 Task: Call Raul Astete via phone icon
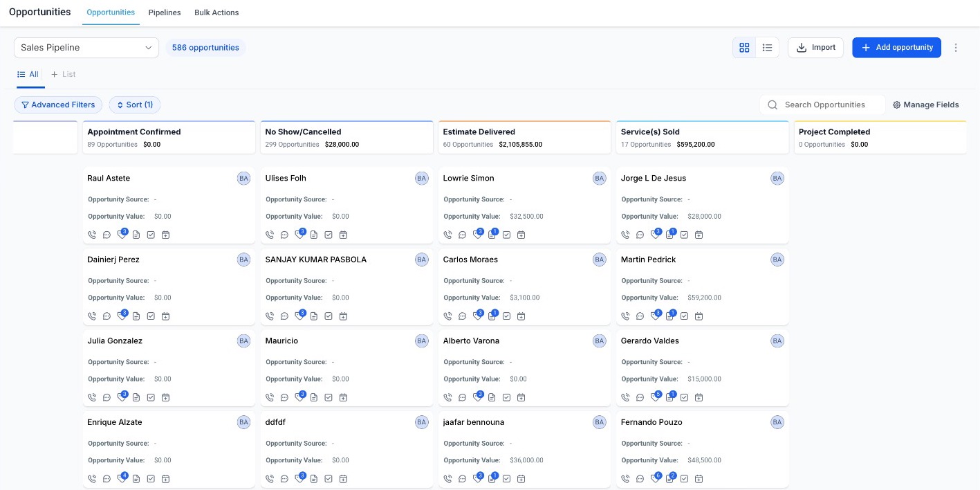click(92, 235)
